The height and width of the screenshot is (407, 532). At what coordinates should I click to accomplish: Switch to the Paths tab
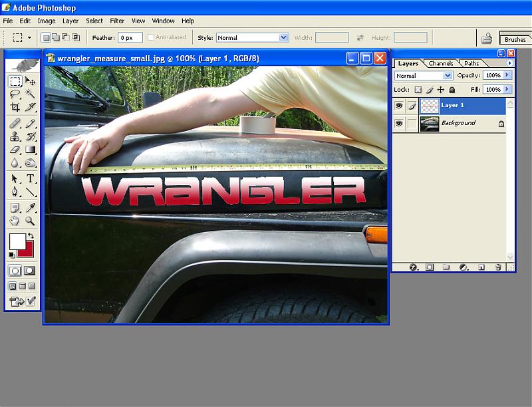[471, 63]
